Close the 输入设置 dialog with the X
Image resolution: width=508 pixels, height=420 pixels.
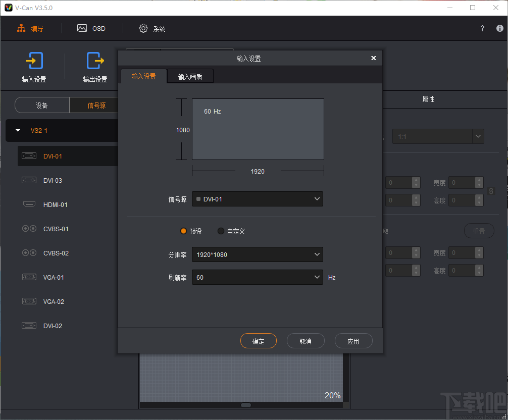374,58
